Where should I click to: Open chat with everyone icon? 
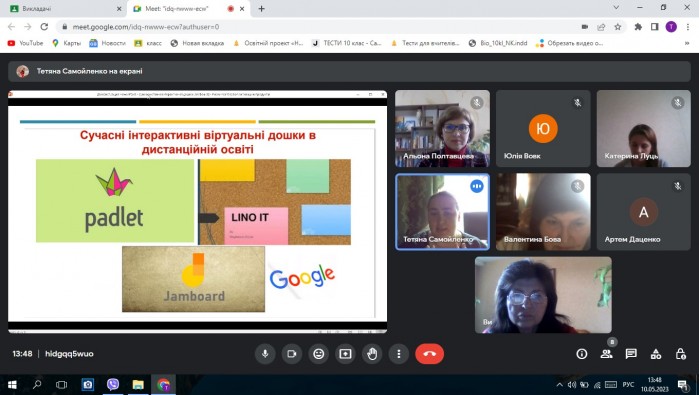[631, 354]
